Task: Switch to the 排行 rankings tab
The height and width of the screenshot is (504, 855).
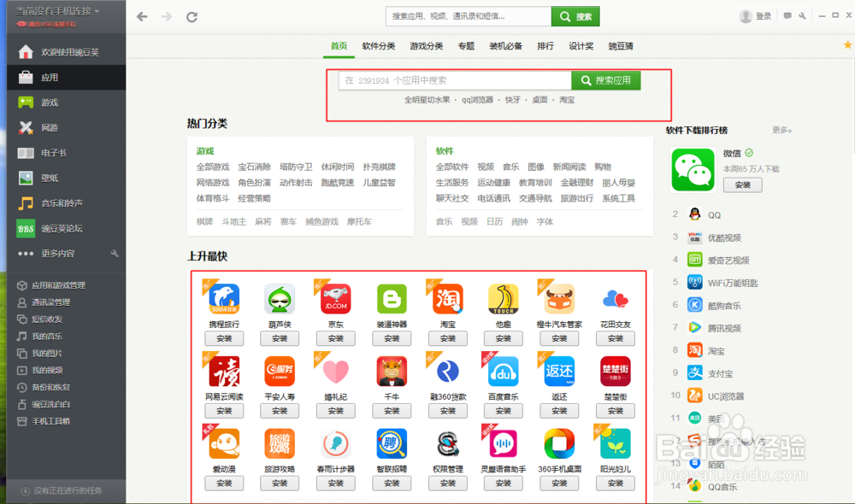Action: [545, 47]
